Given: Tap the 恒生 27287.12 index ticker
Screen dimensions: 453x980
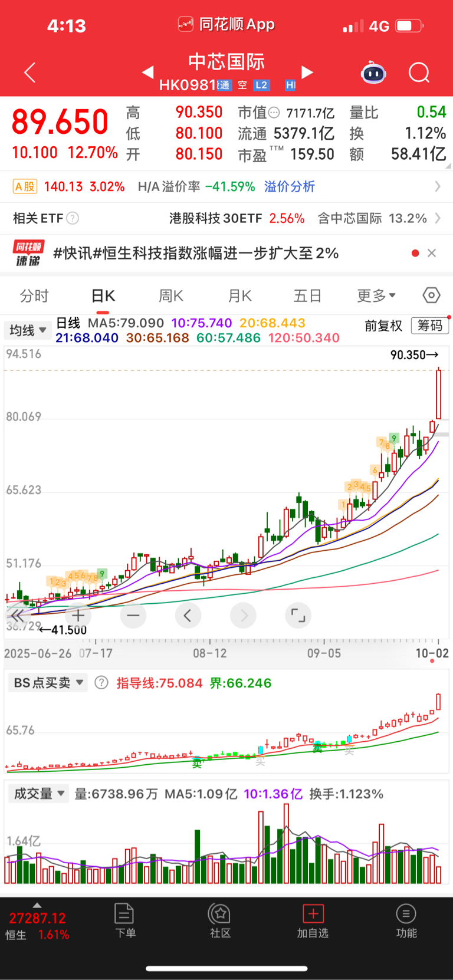Looking at the screenshot, I should (38, 926).
